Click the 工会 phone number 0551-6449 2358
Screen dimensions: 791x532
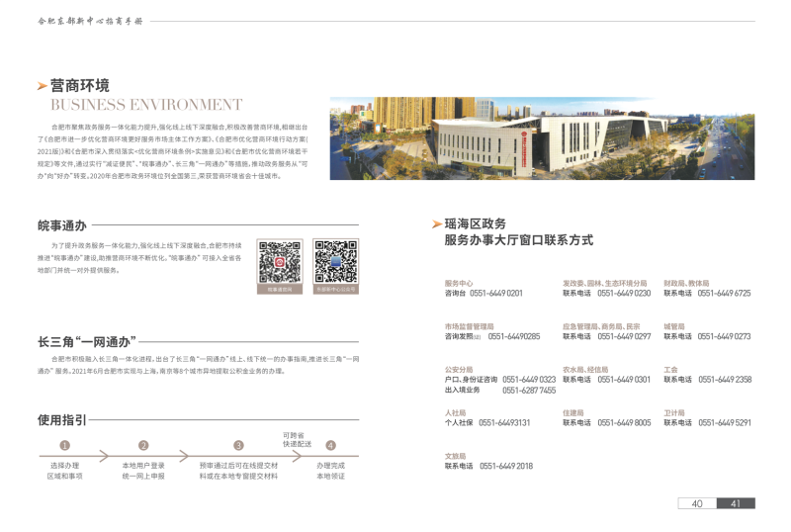click(724, 380)
